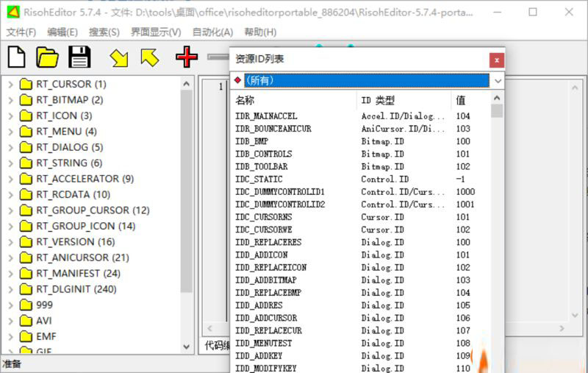Select the IDC_DUMMYCONTROLID1 row
The image size is (588, 373).
[x=360, y=192]
